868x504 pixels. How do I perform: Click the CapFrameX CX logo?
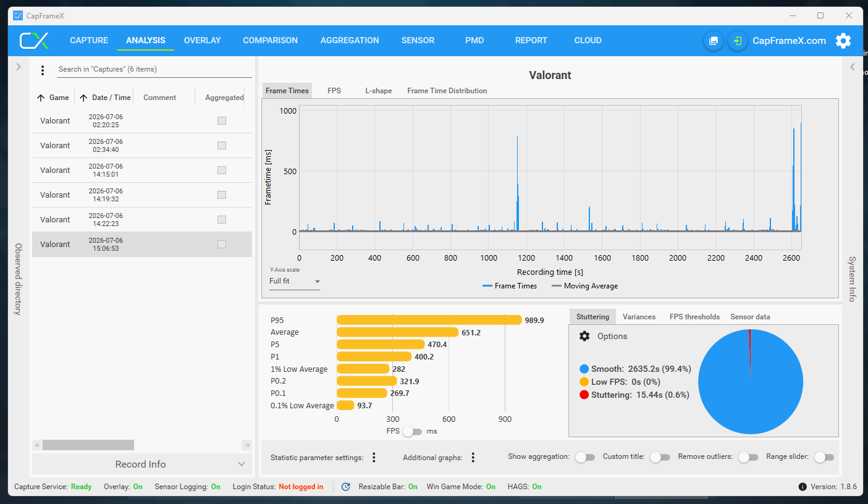click(34, 41)
